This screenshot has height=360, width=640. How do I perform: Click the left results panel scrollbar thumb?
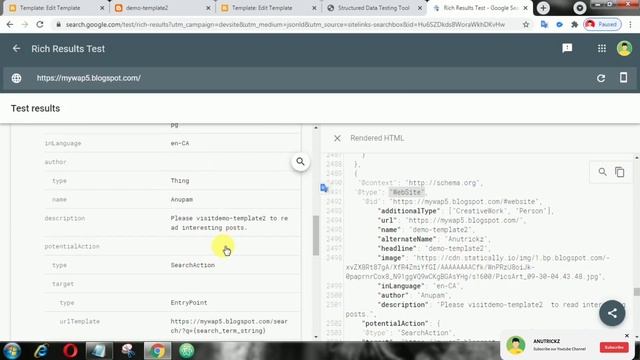(x=316, y=236)
